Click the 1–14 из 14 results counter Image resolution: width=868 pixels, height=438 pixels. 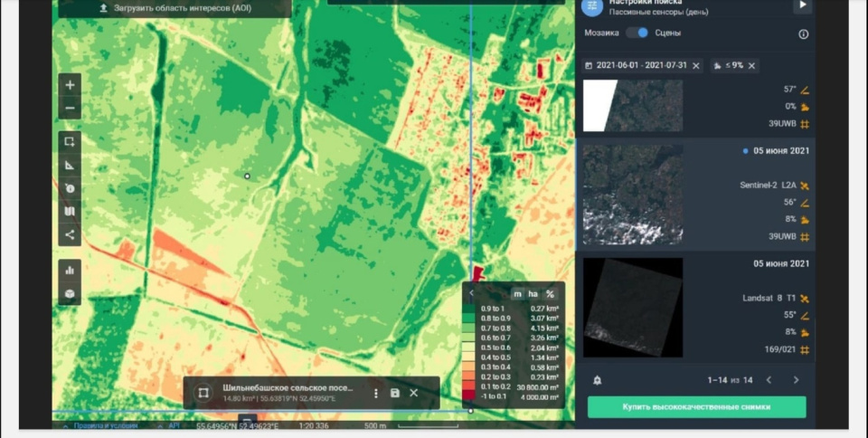tap(730, 380)
